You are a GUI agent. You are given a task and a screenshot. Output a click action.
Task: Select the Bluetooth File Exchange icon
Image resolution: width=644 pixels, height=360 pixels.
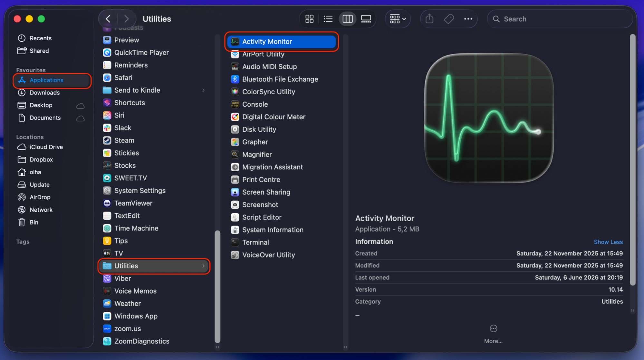(x=235, y=79)
